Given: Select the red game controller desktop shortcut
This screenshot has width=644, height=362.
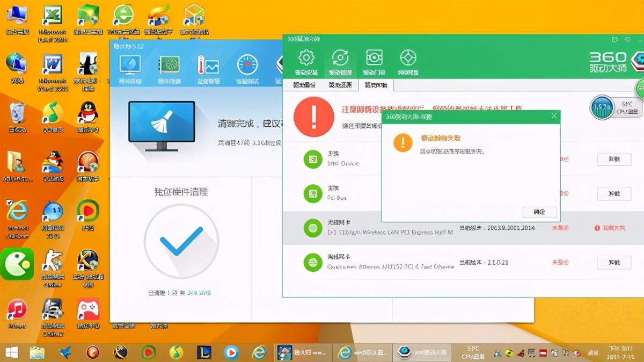Looking at the screenshot, I should (x=88, y=313).
